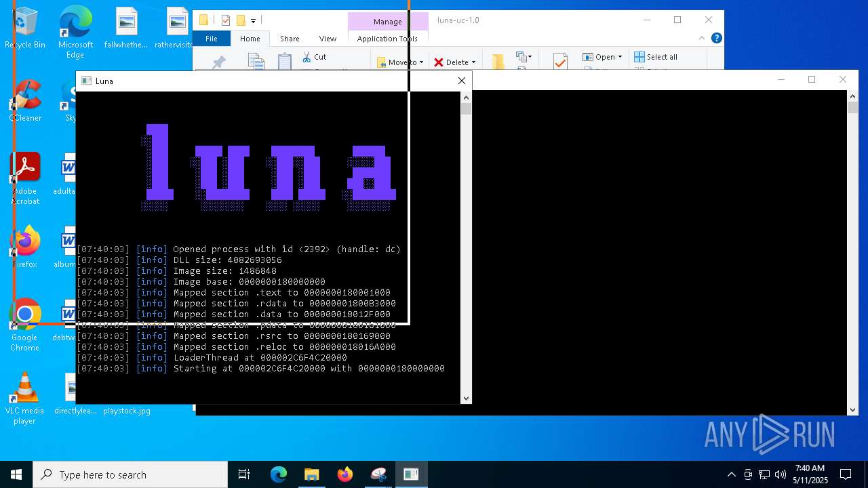Select the rathervisite... image file on desktop
This screenshot has width=868, height=488.
click(176, 27)
